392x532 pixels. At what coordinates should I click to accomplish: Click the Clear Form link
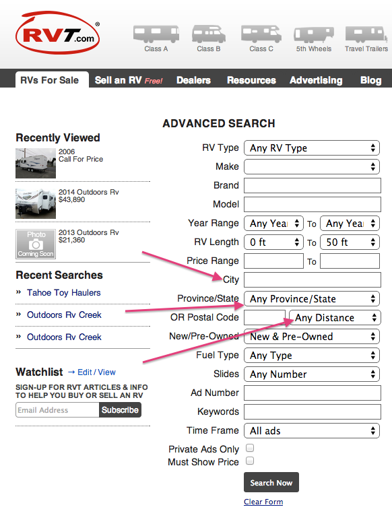coord(263,502)
